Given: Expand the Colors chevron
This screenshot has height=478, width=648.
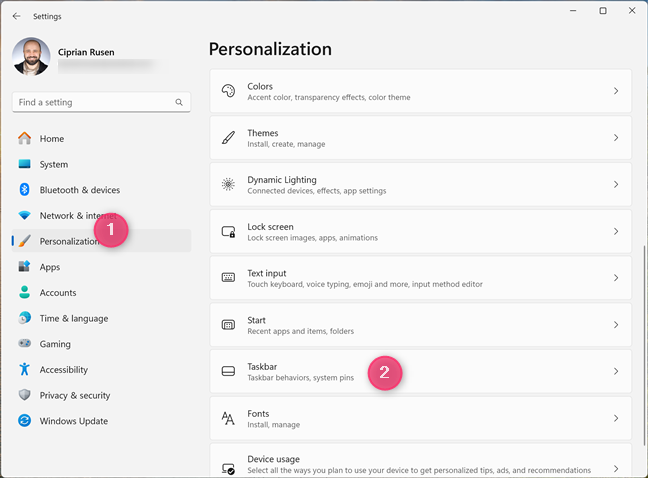Looking at the screenshot, I should click(616, 91).
